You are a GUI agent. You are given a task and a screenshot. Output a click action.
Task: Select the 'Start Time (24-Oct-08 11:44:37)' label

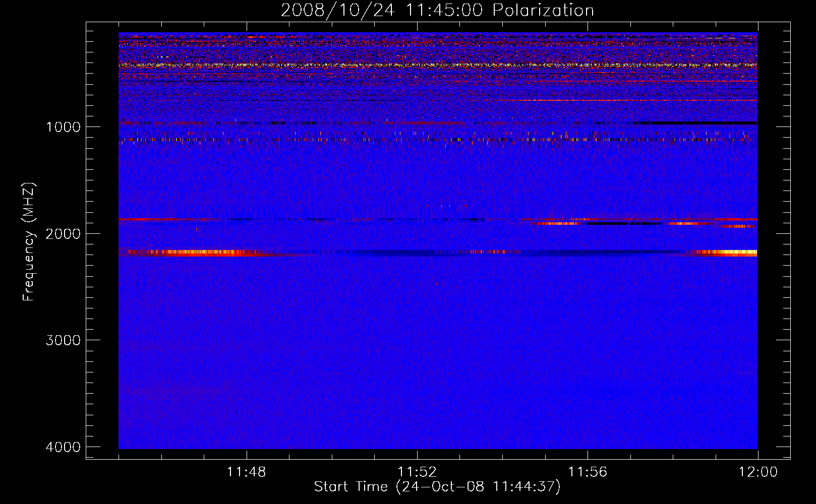pyautogui.click(x=437, y=487)
